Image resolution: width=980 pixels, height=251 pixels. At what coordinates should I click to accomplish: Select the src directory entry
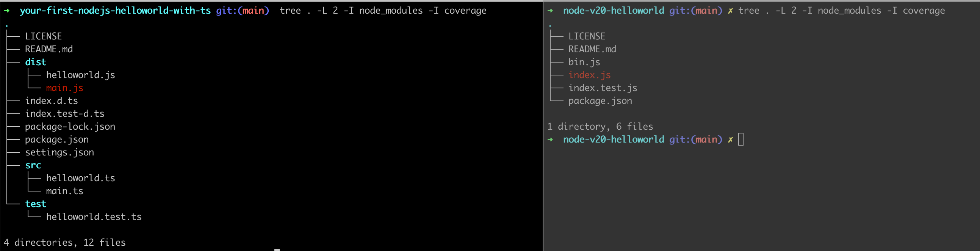[33, 165]
